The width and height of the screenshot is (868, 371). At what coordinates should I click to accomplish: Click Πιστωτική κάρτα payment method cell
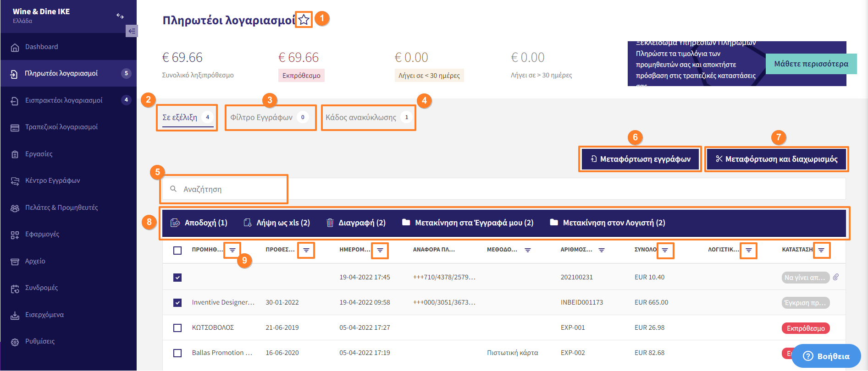click(x=513, y=353)
